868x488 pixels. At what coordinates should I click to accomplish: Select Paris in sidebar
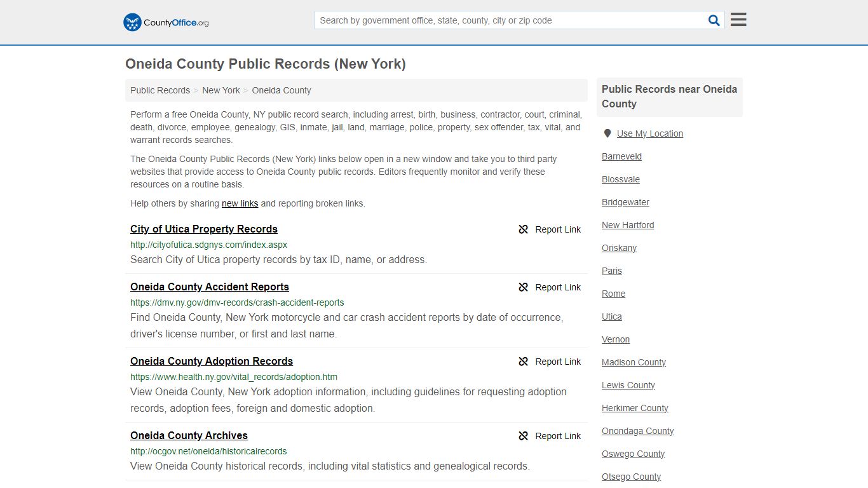click(612, 271)
